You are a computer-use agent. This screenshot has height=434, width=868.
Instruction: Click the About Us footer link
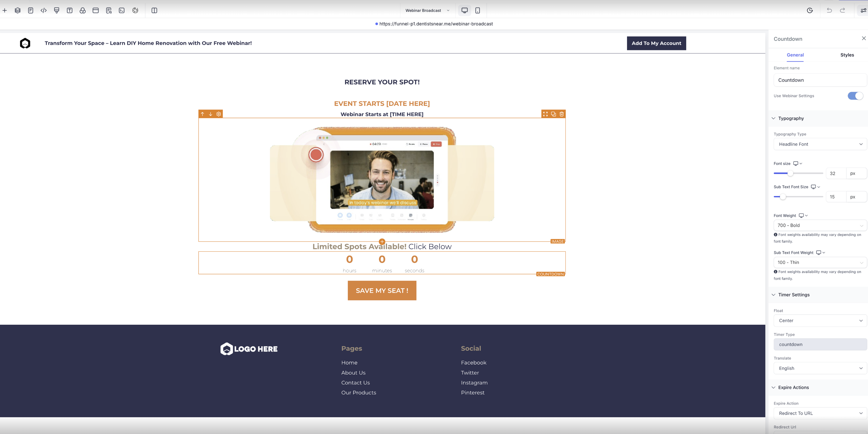pos(354,373)
